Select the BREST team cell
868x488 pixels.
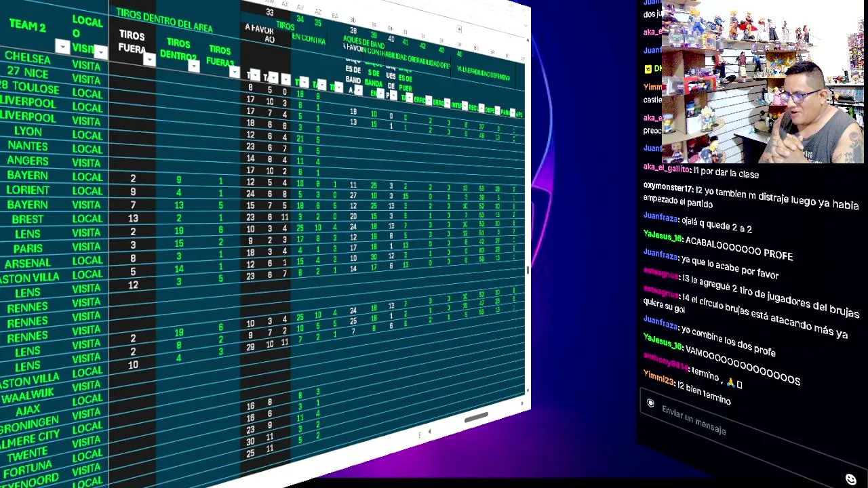point(28,219)
